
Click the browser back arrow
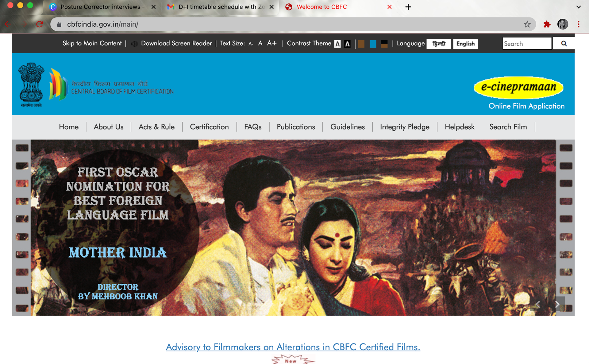pos(8,24)
